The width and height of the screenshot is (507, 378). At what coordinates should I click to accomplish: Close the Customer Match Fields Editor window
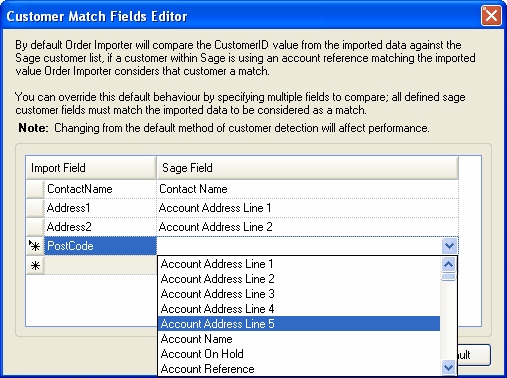[491, 16]
